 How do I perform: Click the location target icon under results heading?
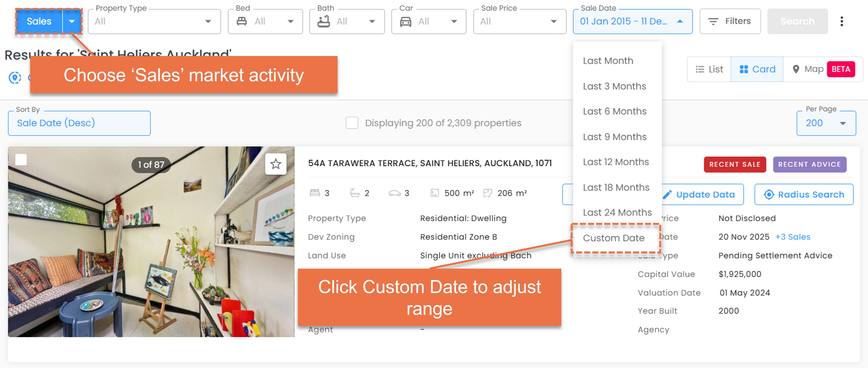pos(14,78)
